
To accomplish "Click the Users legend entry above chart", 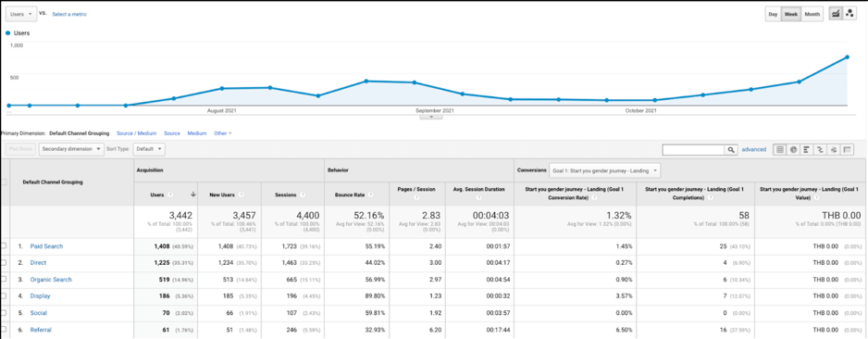I will 18,33.
